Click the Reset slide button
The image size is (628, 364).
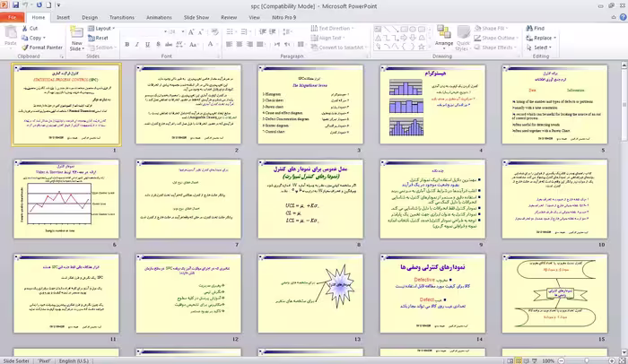point(98,38)
